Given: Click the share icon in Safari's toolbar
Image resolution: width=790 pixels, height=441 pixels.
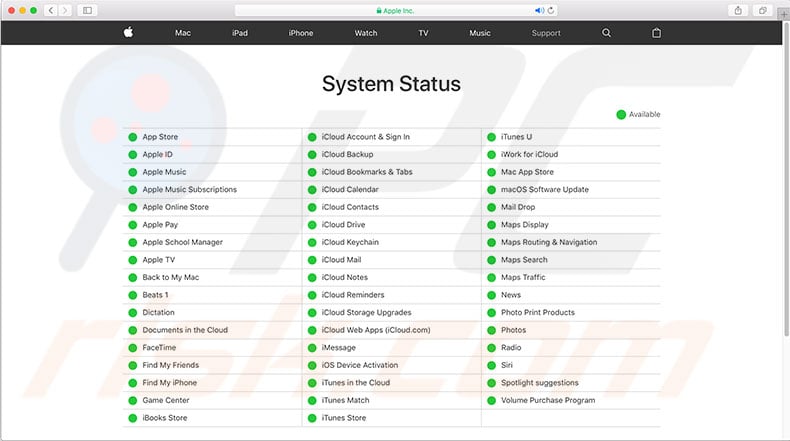Looking at the screenshot, I should coord(738,10).
